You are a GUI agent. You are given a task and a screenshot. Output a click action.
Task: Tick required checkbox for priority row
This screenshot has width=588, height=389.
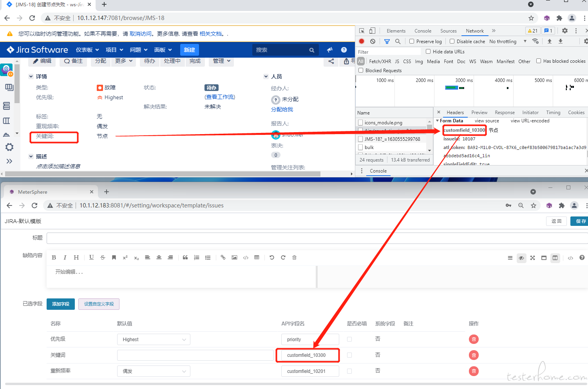349,339
